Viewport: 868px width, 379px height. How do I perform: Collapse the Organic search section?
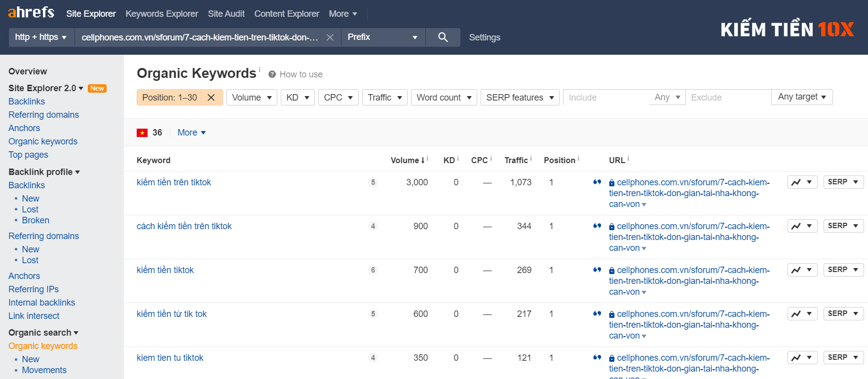point(43,333)
